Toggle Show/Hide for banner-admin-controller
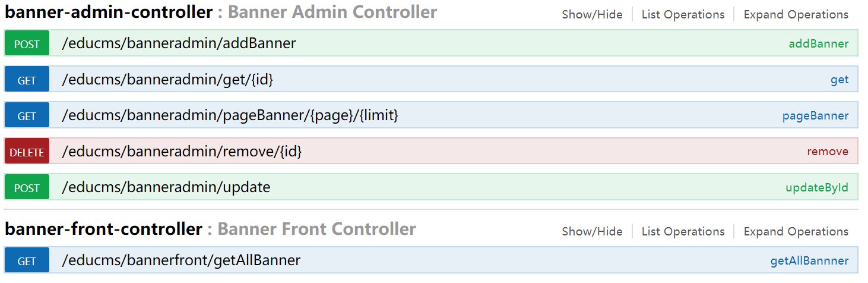Screen dimensions: 868x283 click(592, 14)
